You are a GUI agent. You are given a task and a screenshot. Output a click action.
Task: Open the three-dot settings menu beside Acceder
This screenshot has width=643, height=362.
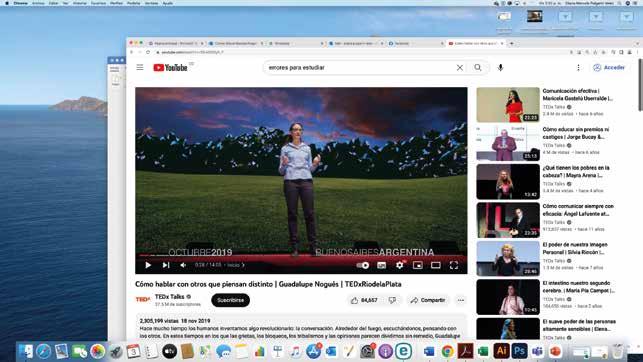click(578, 68)
